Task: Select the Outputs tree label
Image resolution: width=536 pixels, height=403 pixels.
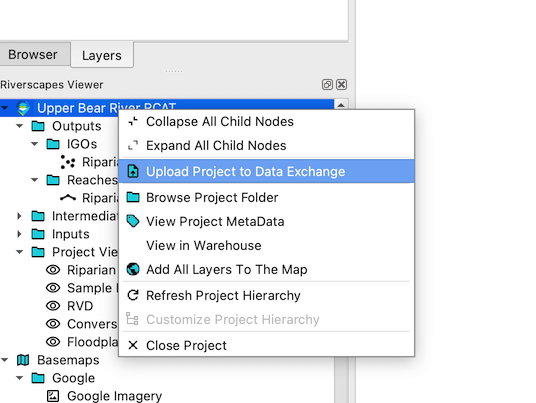Action: click(77, 126)
